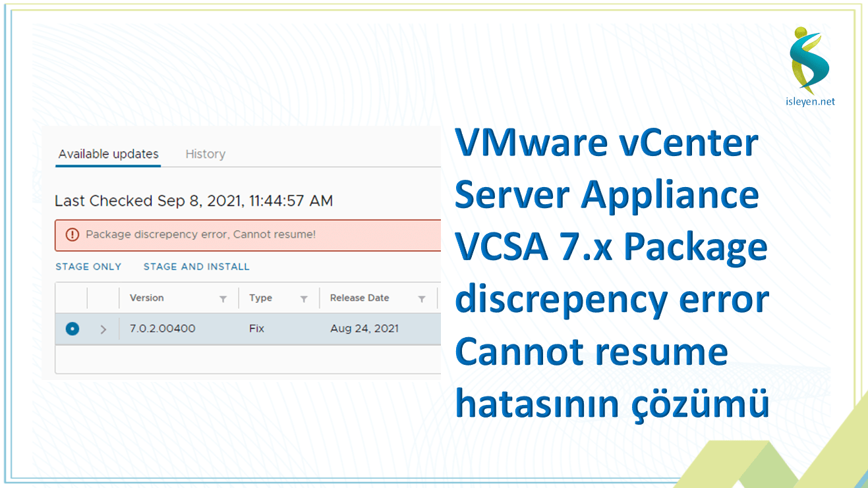This screenshot has height=488, width=868.
Task: Select the 7.0.2.00400 update radio button
Action: pyautogui.click(x=72, y=329)
